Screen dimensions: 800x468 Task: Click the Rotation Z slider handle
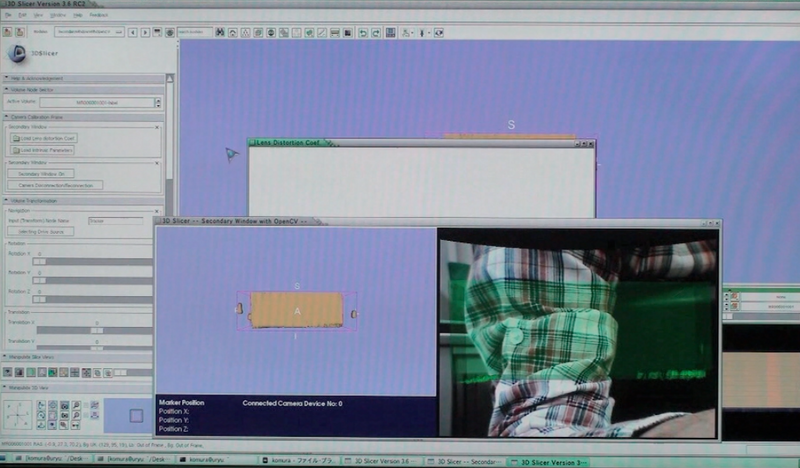[39, 299]
